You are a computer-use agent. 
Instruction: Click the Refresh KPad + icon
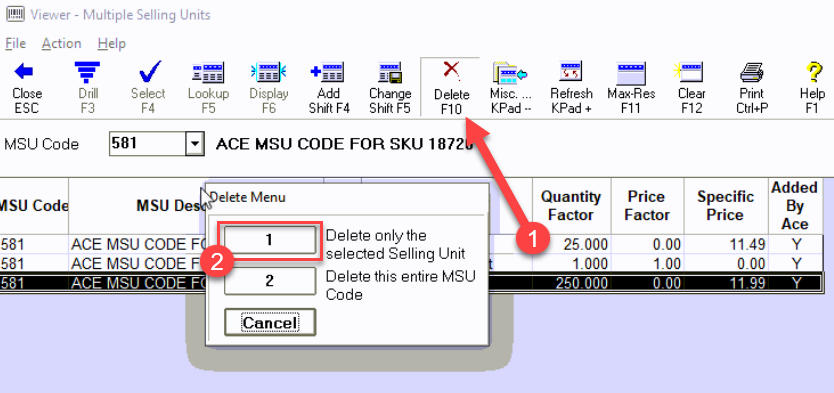tap(572, 72)
